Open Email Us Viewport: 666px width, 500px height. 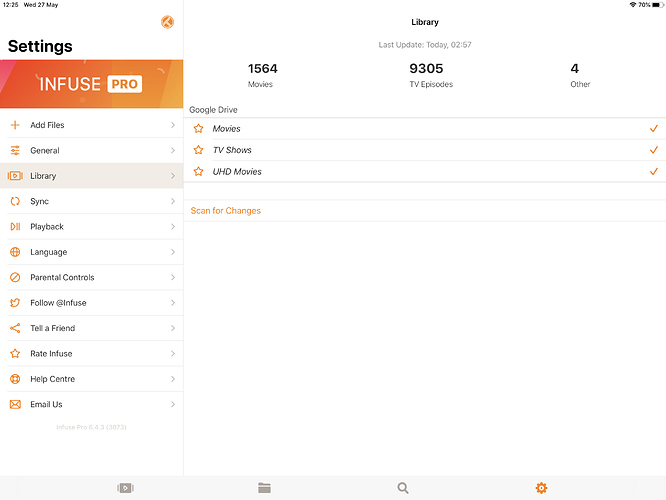coord(92,404)
